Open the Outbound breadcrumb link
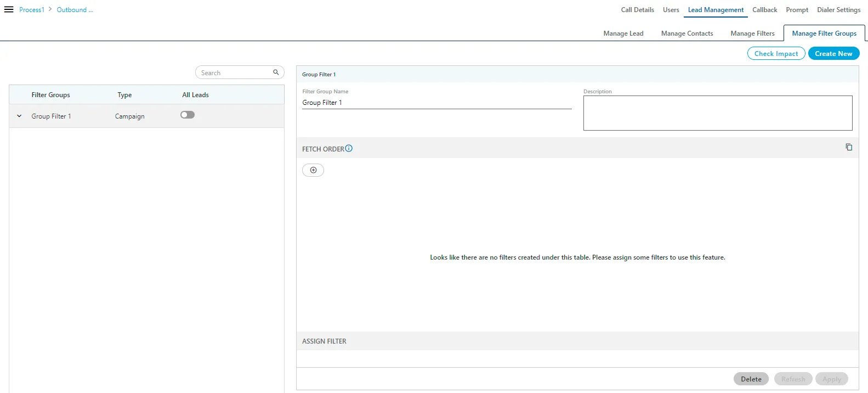This screenshot has width=868, height=393. pyautogui.click(x=75, y=10)
